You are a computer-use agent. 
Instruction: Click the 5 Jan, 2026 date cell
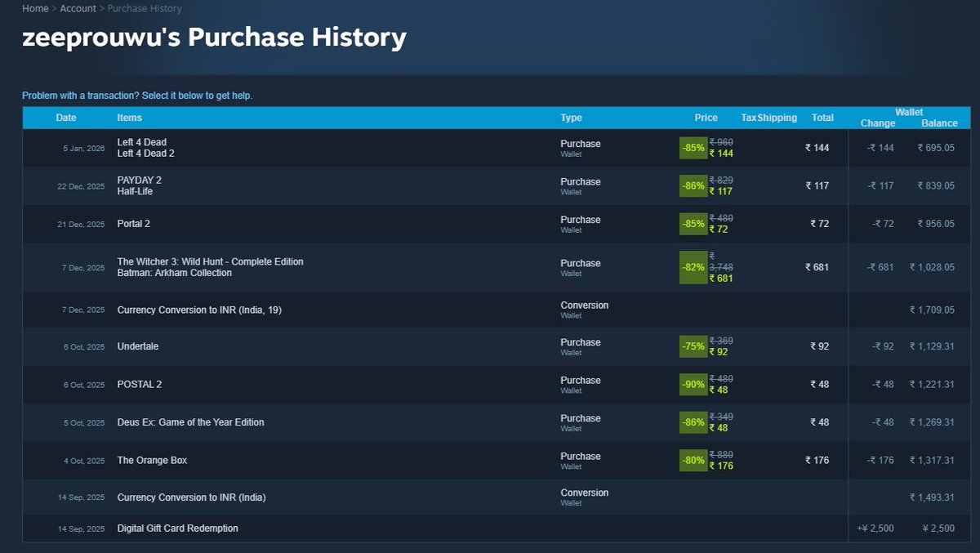pos(83,149)
